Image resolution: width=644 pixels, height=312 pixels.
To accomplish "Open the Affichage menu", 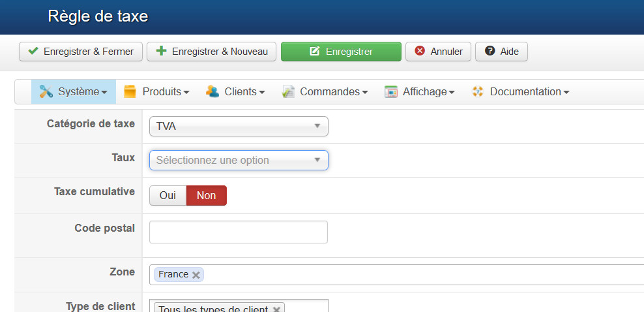I will click(x=419, y=91).
